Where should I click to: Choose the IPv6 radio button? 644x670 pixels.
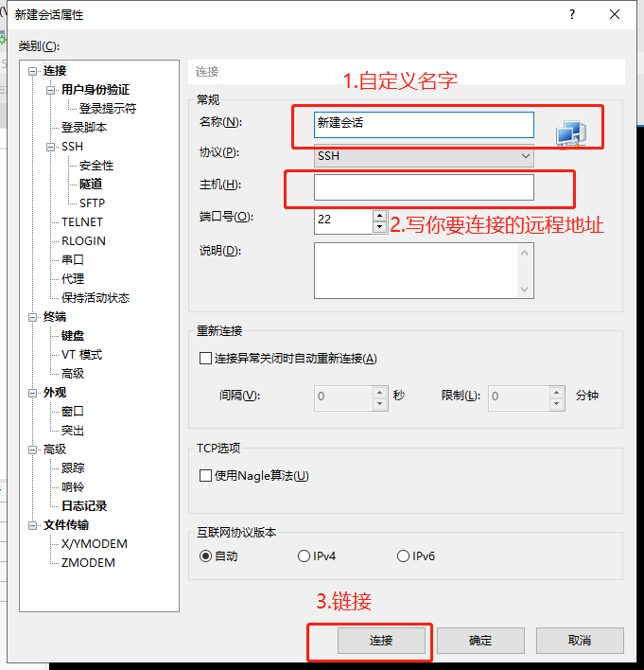(x=403, y=555)
